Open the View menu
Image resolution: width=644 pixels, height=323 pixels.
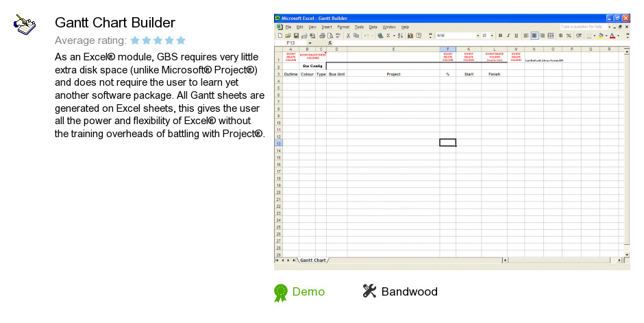point(312,27)
